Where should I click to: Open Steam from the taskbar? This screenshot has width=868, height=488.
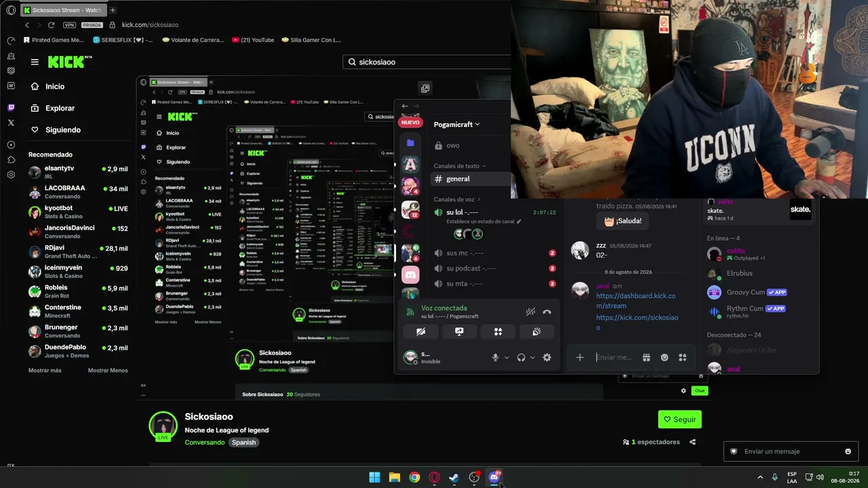click(x=454, y=477)
